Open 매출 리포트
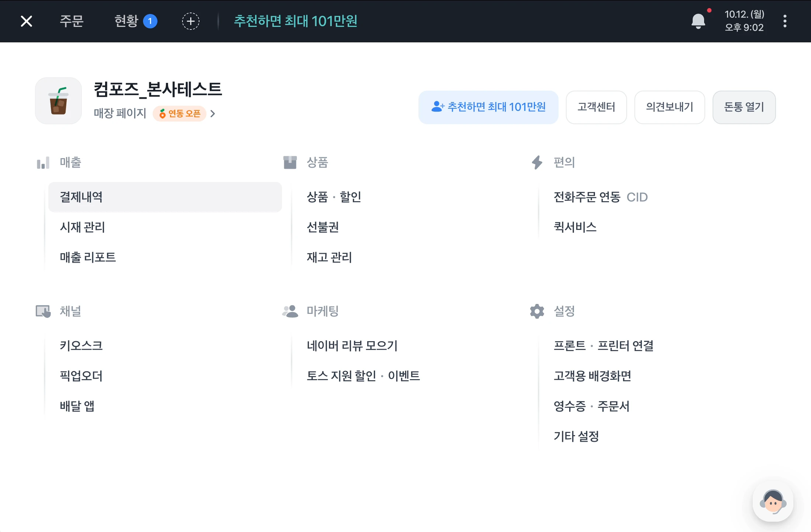 pyautogui.click(x=88, y=257)
